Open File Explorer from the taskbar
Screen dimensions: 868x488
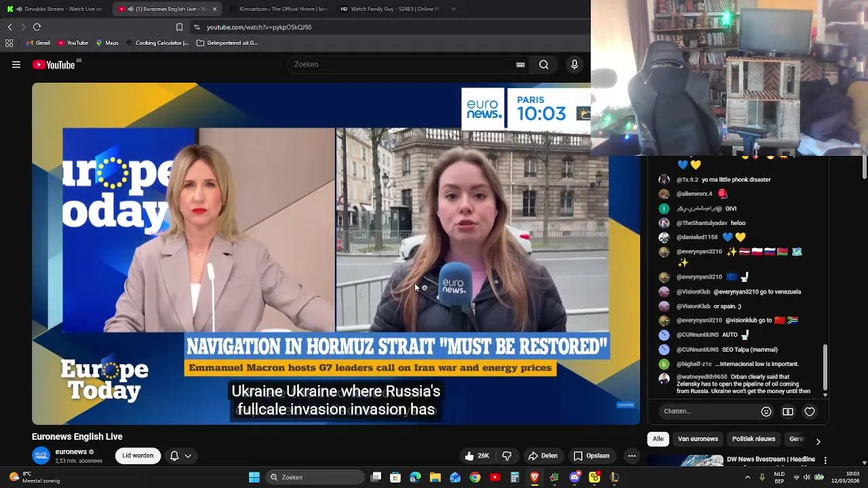435,477
